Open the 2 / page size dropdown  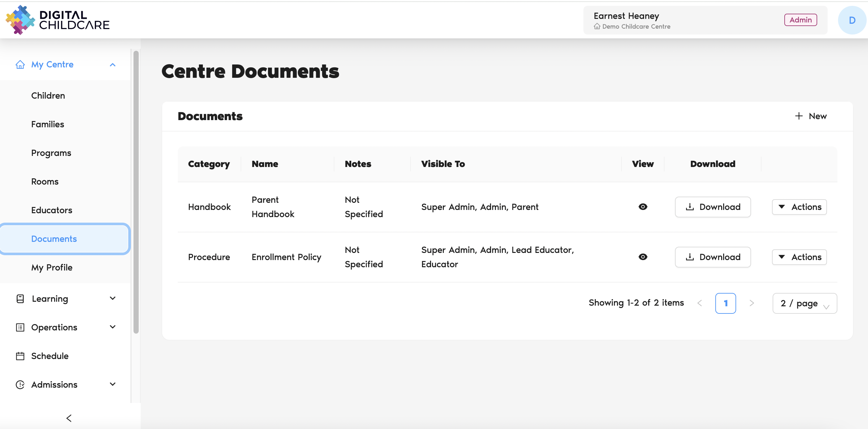[x=804, y=303]
